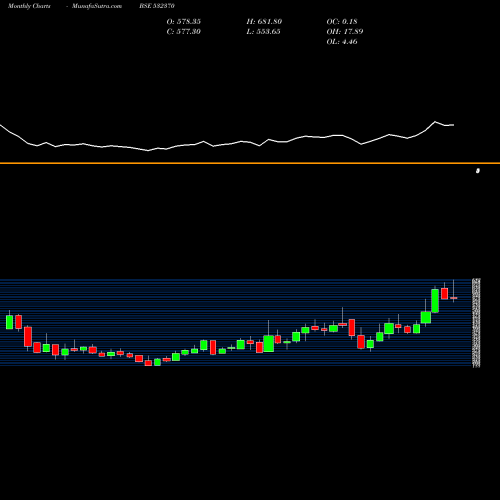Click the low value 'L: 553.65'
The height and width of the screenshot is (500, 500).
[x=264, y=31]
